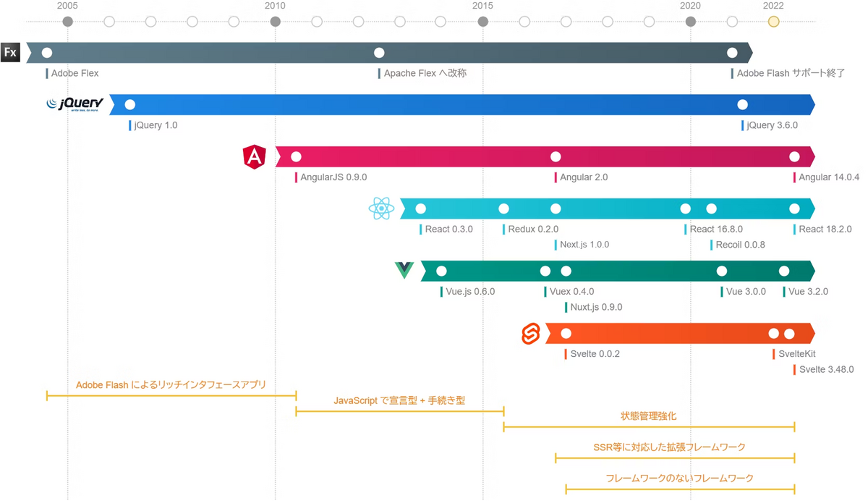Click the Redux 0.2.0 label
This screenshot has height=501, width=868.
pos(533,230)
